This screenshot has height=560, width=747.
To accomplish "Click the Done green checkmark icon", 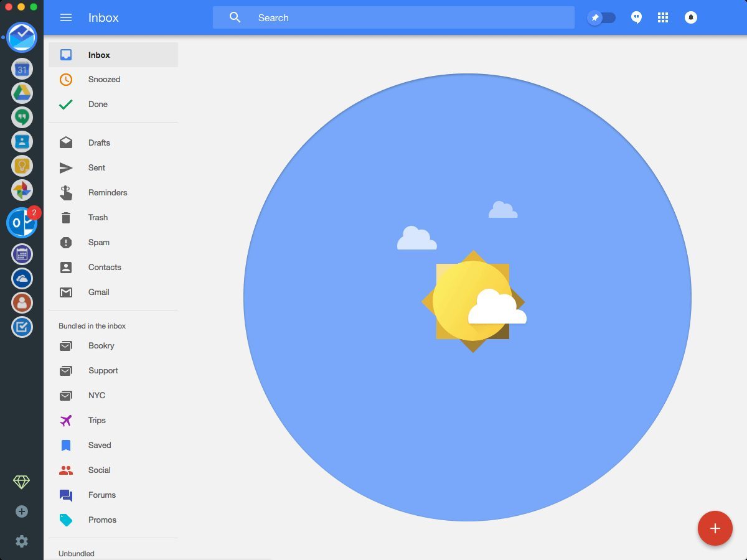I will click(66, 105).
